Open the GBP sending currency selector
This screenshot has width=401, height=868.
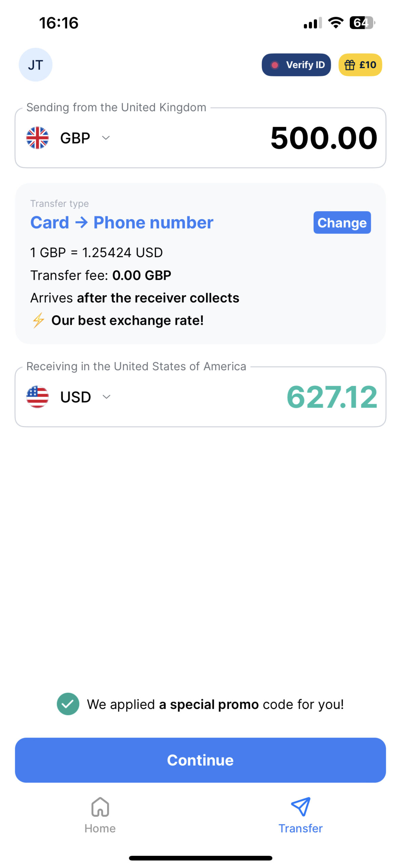coord(75,138)
